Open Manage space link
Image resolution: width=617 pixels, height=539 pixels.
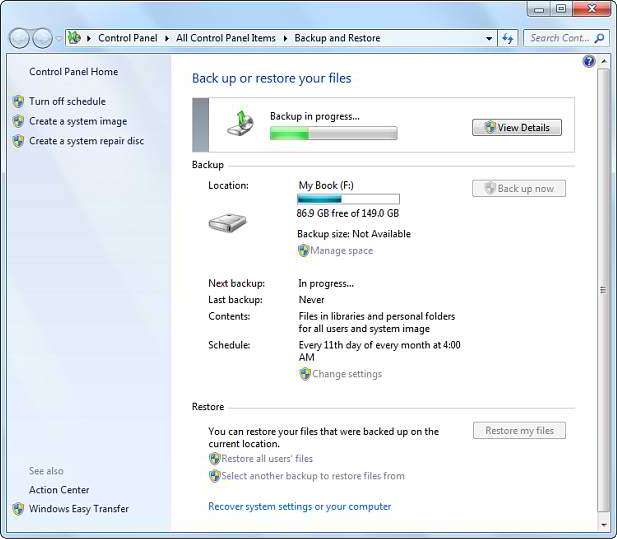pos(342,251)
